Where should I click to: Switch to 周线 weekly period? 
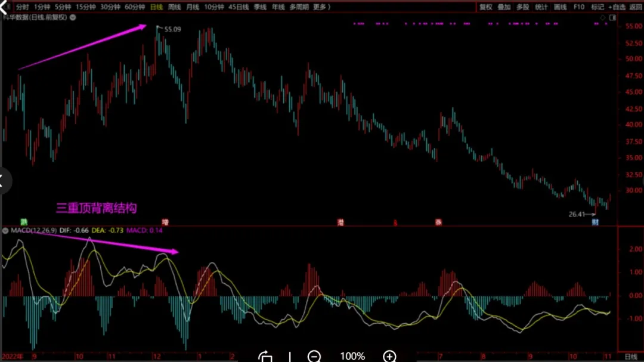[175, 7]
